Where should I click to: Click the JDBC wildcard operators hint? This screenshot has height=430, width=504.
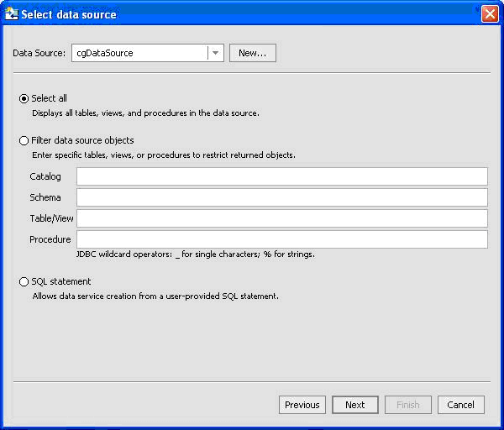coord(196,254)
